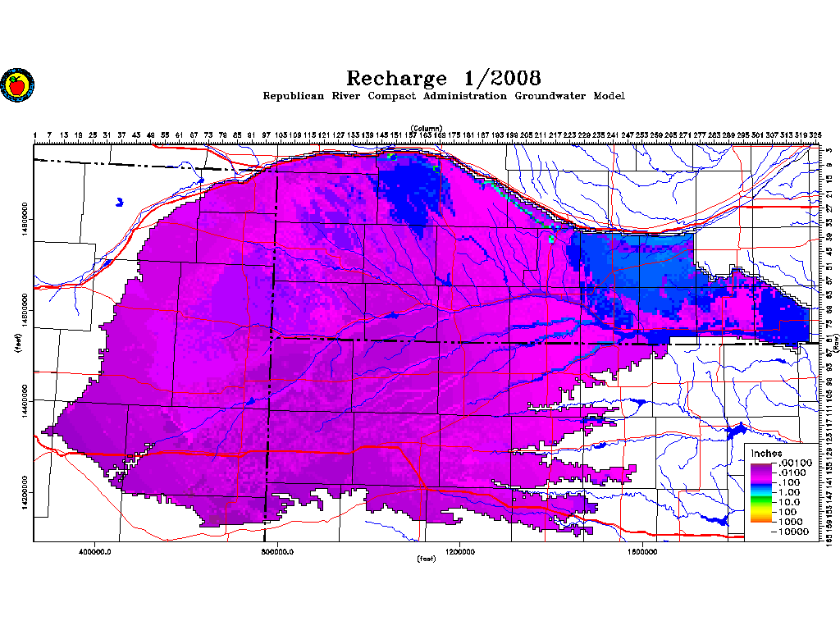The image size is (840, 630).
Task: Click the green band in the legend color bar
Action: [x=761, y=500]
